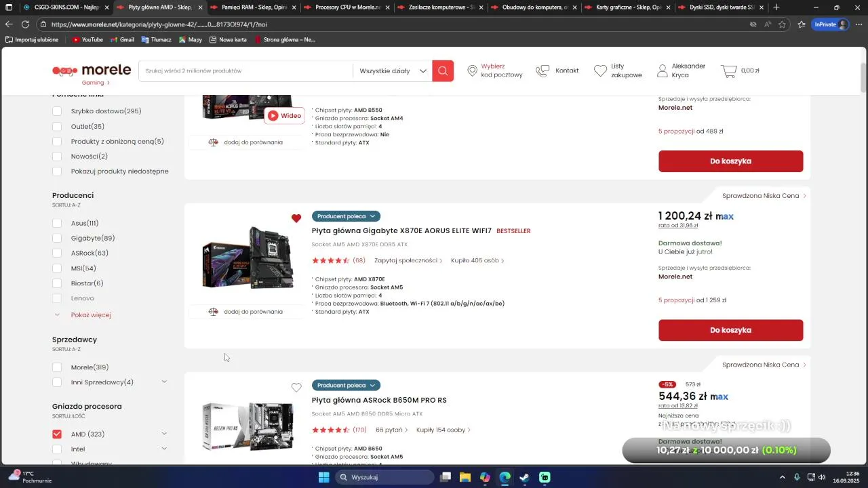Click the browser address bar URL
Image resolution: width=868 pixels, height=488 pixels.
pos(159,24)
